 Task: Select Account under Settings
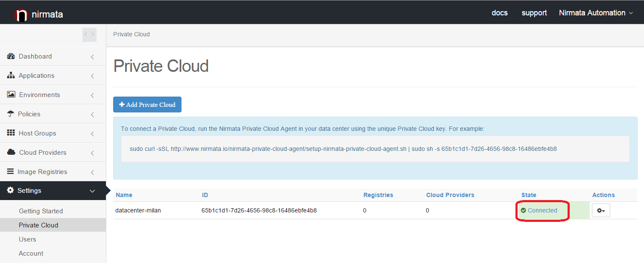point(31,253)
